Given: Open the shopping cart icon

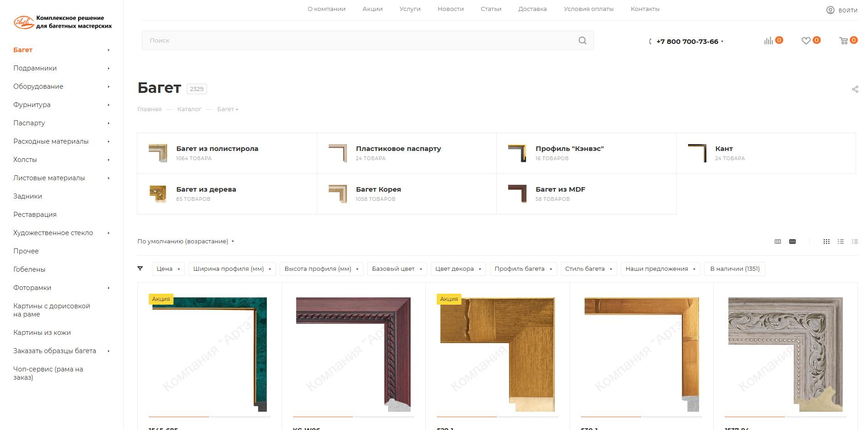Looking at the screenshot, I should pyautogui.click(x=843, y=41).
